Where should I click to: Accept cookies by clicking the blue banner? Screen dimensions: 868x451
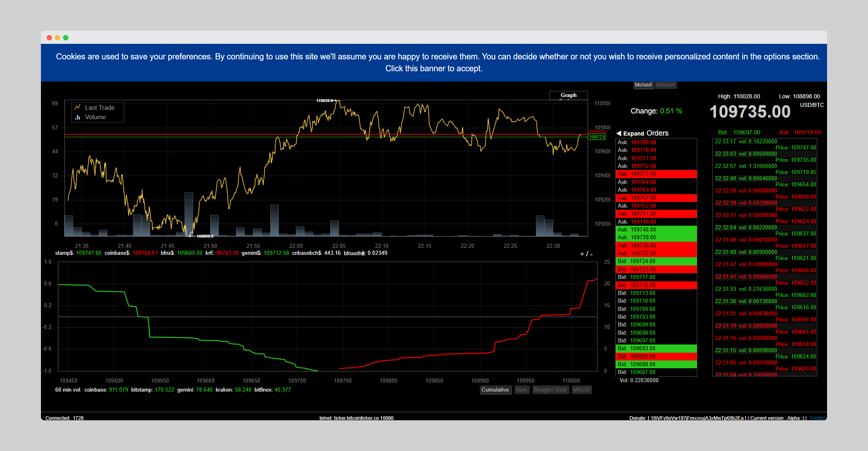[434, 62]
